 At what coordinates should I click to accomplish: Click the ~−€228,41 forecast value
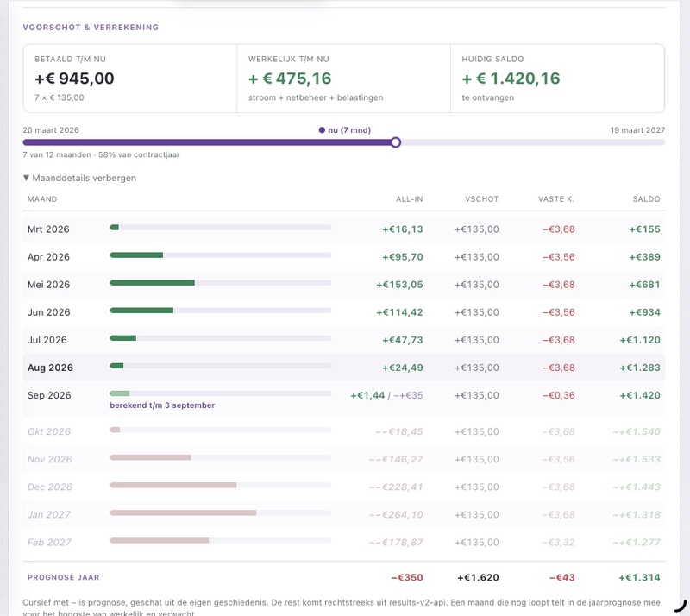coord(396,487)
